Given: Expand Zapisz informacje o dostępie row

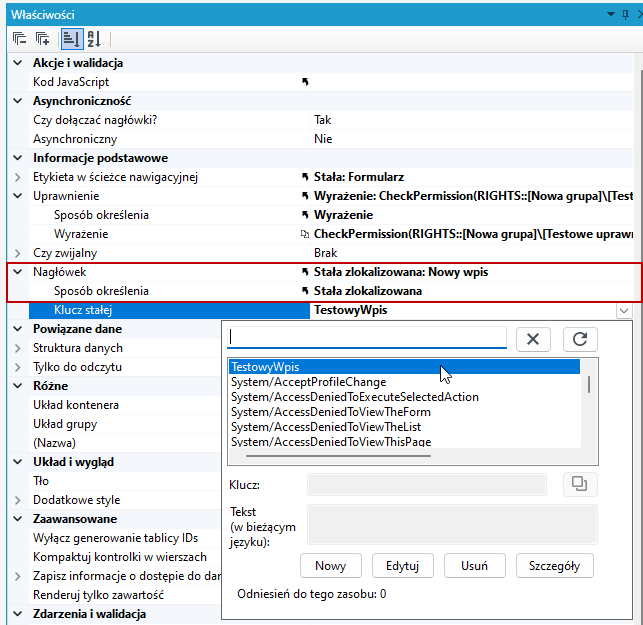Looking at the screenshot, I should [18, 576].
